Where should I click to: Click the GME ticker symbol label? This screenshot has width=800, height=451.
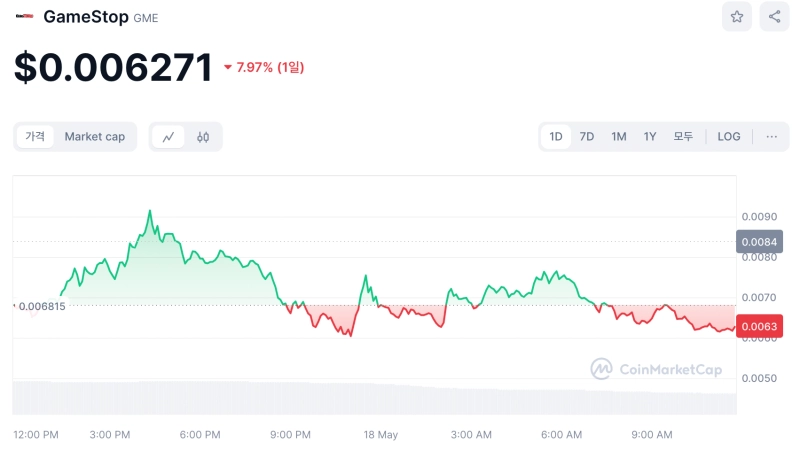tap(146, 18)
